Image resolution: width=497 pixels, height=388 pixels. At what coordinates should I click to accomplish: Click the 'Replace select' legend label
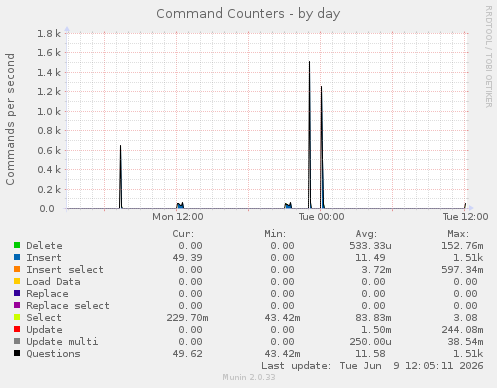tap(68, 306)
